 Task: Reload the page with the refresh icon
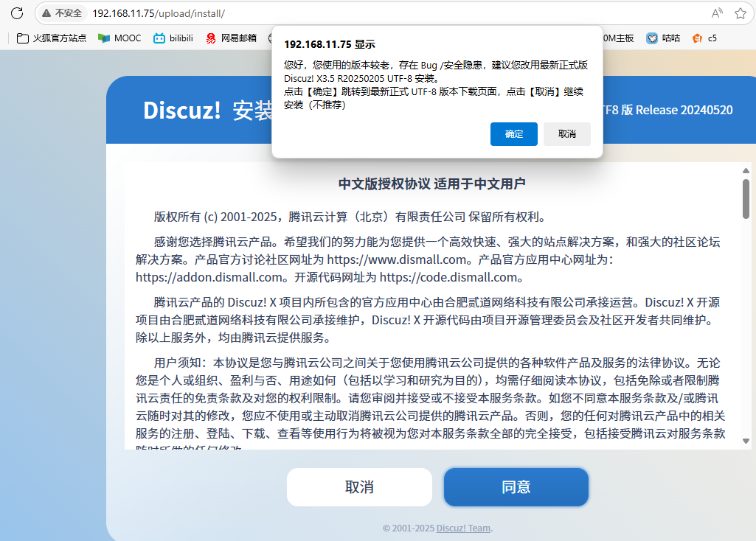[17, 13]
